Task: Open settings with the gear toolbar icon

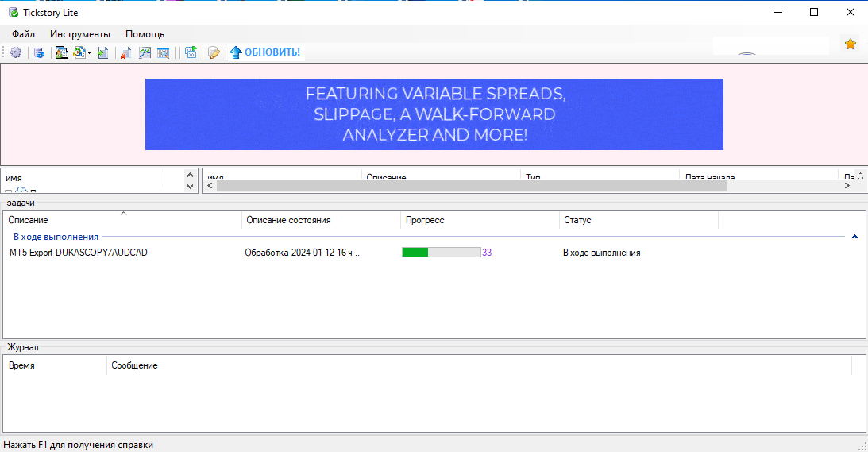Action: pos(16,52)
